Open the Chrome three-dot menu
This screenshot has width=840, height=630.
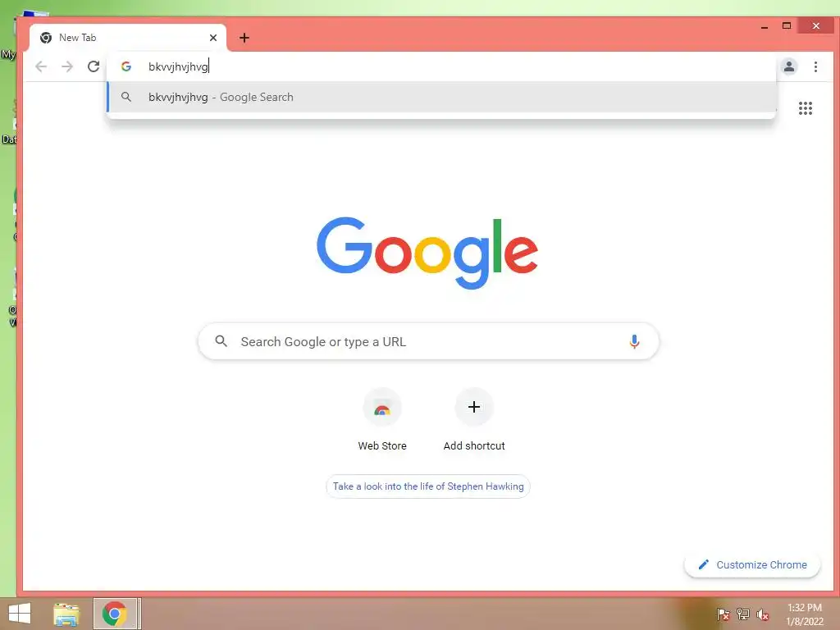click(x=815, y=66)
